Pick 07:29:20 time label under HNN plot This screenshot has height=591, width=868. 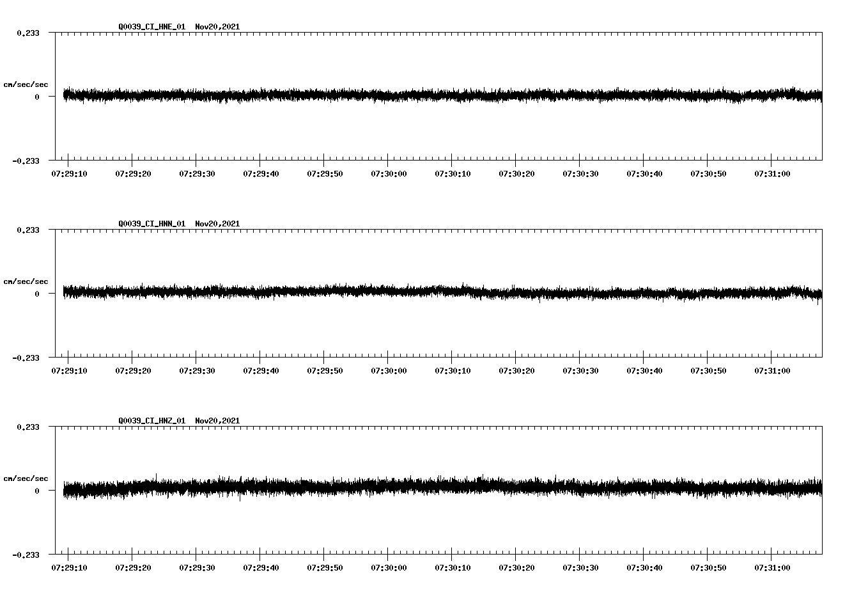point(133,371)
